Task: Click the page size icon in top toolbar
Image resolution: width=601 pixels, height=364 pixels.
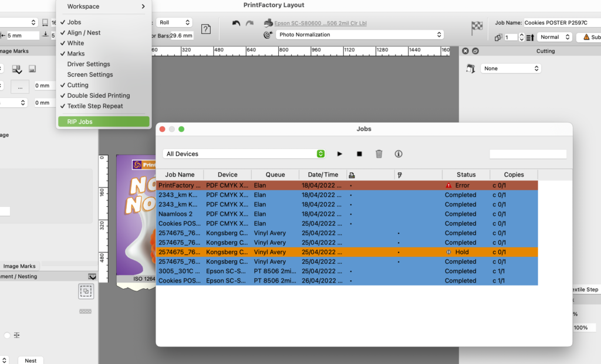Action: (x=45, y=23)
